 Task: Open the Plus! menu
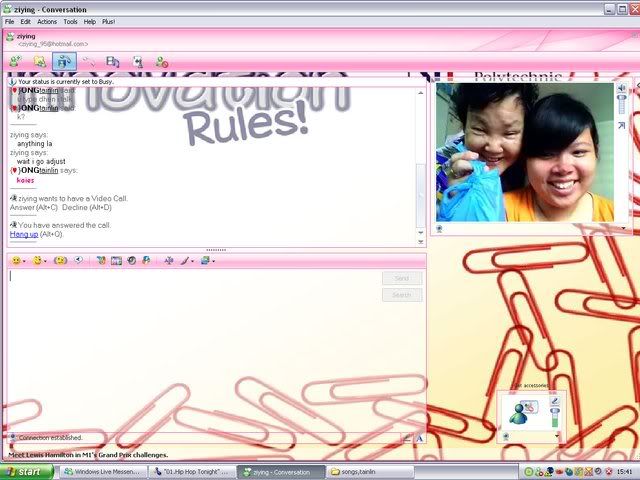[108, 22]
